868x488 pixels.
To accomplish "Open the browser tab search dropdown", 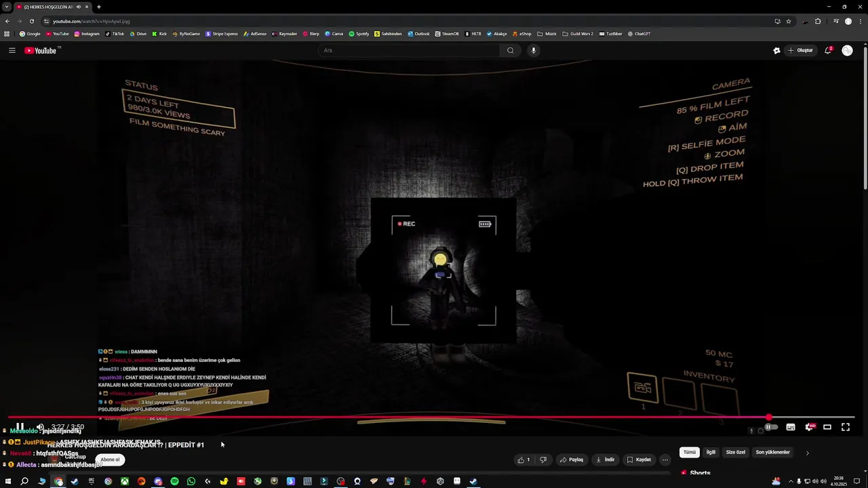I will [x=6, y=7].
